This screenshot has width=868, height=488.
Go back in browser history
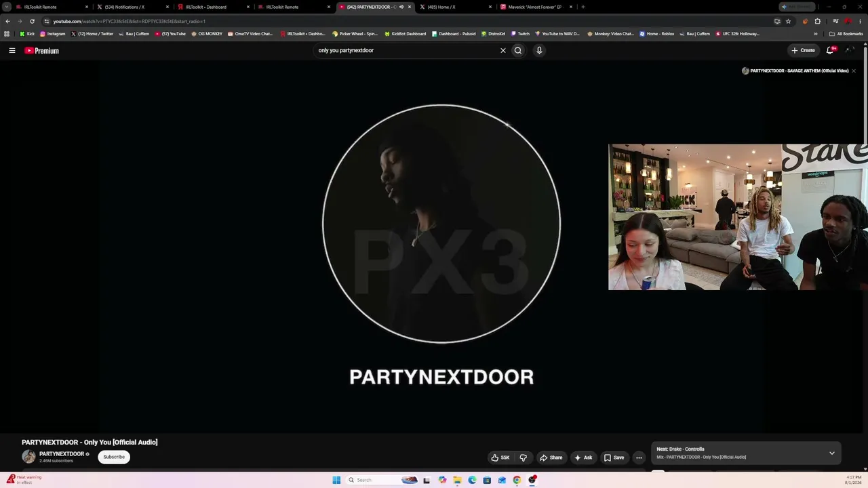pos(7,21)
